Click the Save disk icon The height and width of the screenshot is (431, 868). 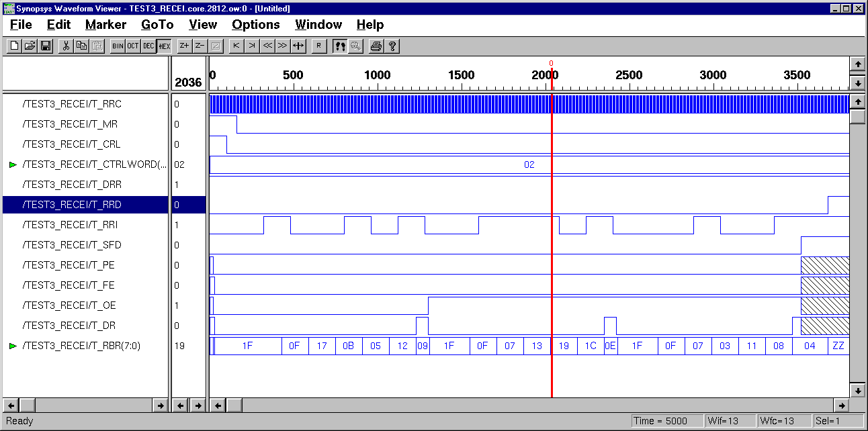point(46,46)
